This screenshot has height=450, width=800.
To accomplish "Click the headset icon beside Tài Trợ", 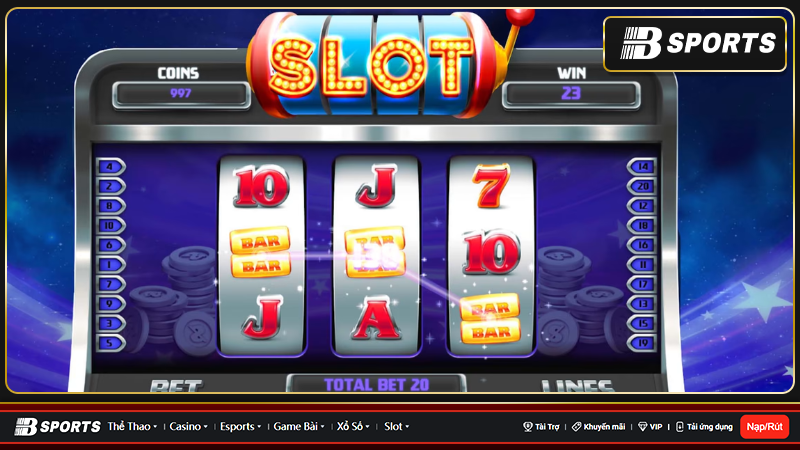I will [x=528, y=427].
